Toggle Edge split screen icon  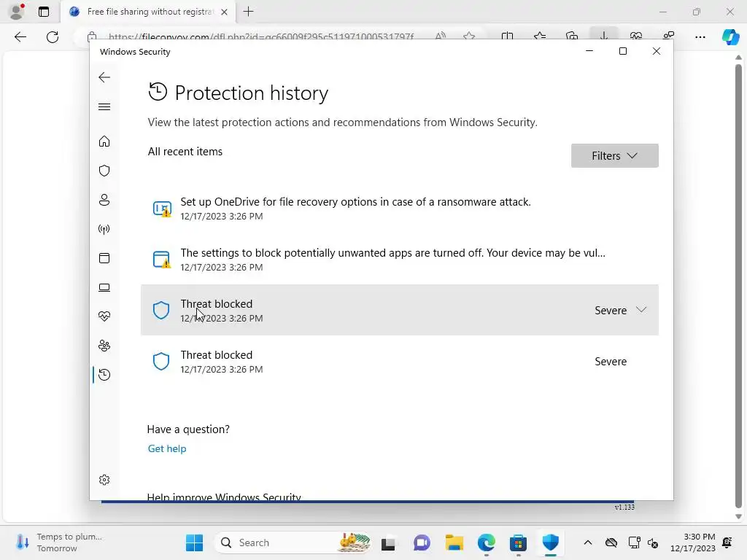click(508, 36)
